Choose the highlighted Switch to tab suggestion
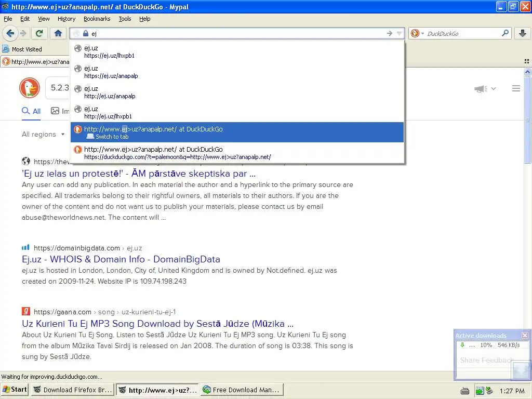This screenshot has width=532, height=399. 237,132
